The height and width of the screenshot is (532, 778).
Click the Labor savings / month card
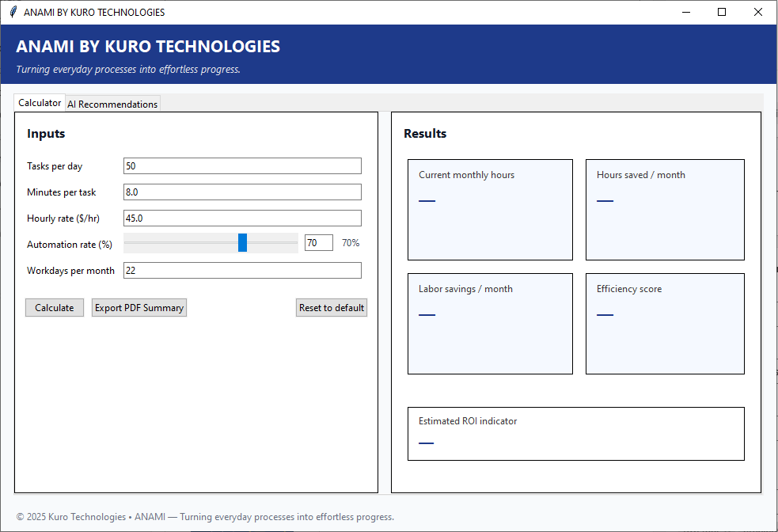click(490, 324)
